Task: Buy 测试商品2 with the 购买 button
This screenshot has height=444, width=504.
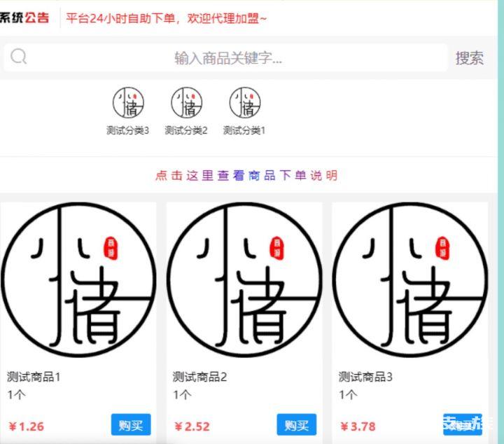Action: pyautogui.click(x=296, y=424)
